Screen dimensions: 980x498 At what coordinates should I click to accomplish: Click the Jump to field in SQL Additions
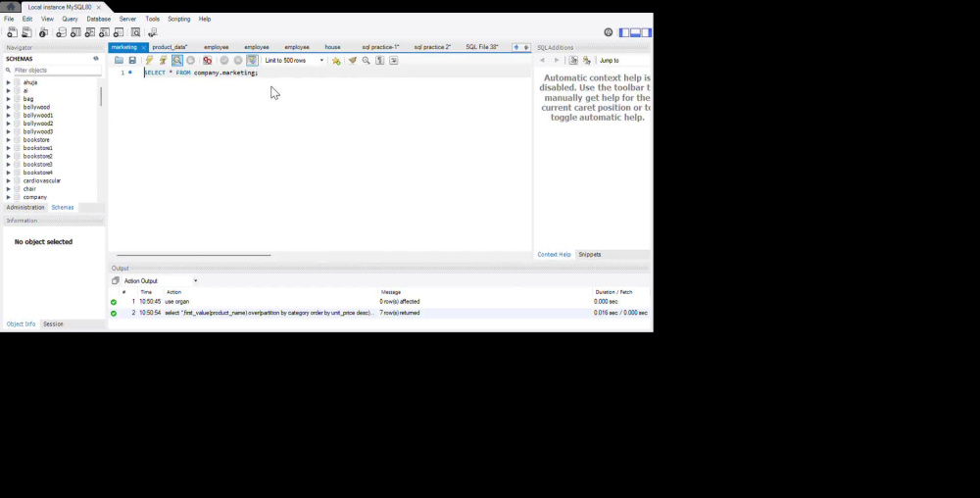tap(623, 61)
